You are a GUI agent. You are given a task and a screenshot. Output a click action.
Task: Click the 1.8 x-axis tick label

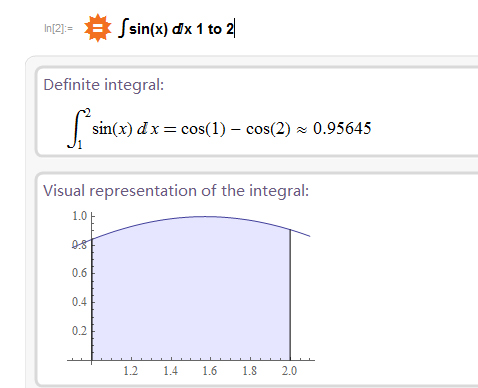(250, 371)
